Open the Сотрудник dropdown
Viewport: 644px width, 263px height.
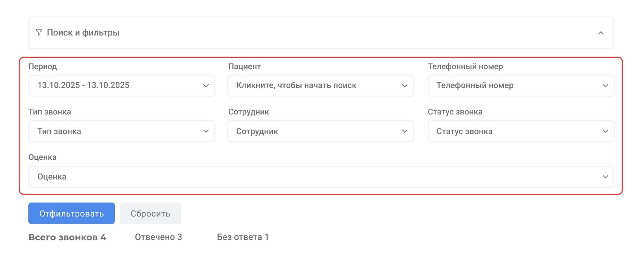click(x=310, y=131)
